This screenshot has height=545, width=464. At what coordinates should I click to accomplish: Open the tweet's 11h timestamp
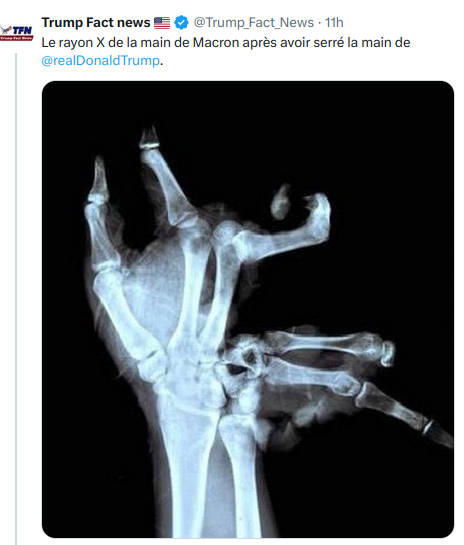click(x=334, y=23)
